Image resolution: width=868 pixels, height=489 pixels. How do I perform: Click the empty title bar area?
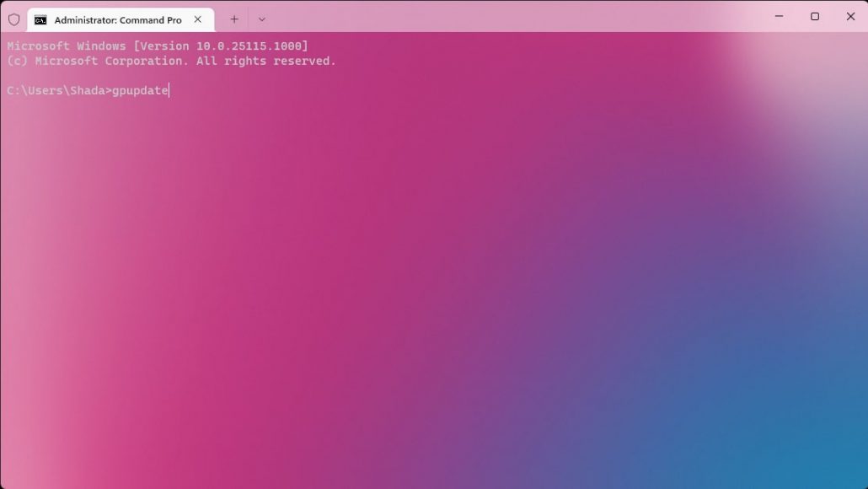point(506,17)
